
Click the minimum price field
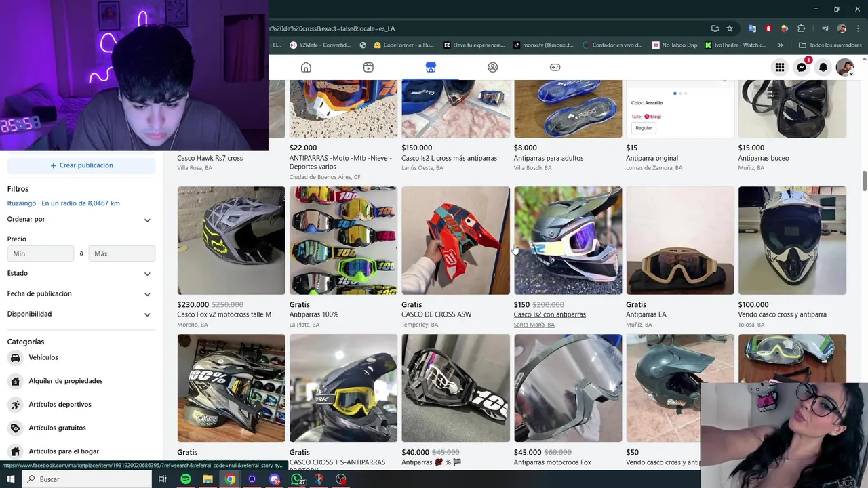click(41, 253)
